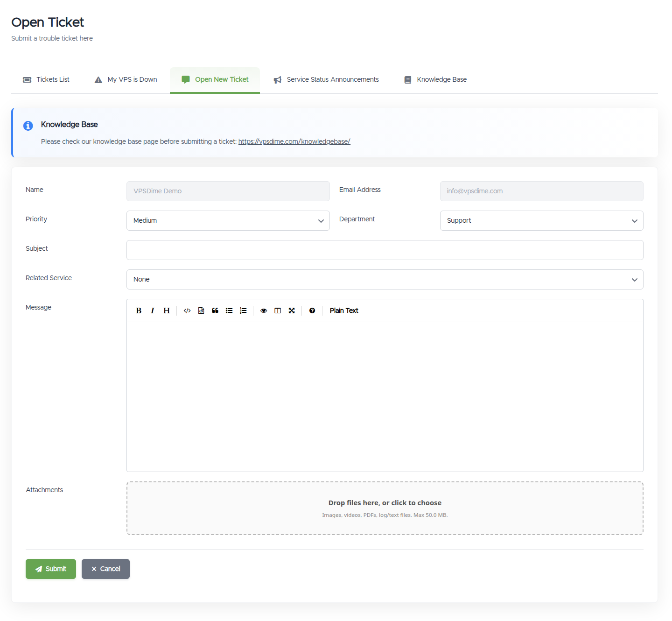Insert blockquote using the quote icon

pyautogui.click(x=215, y=310)
